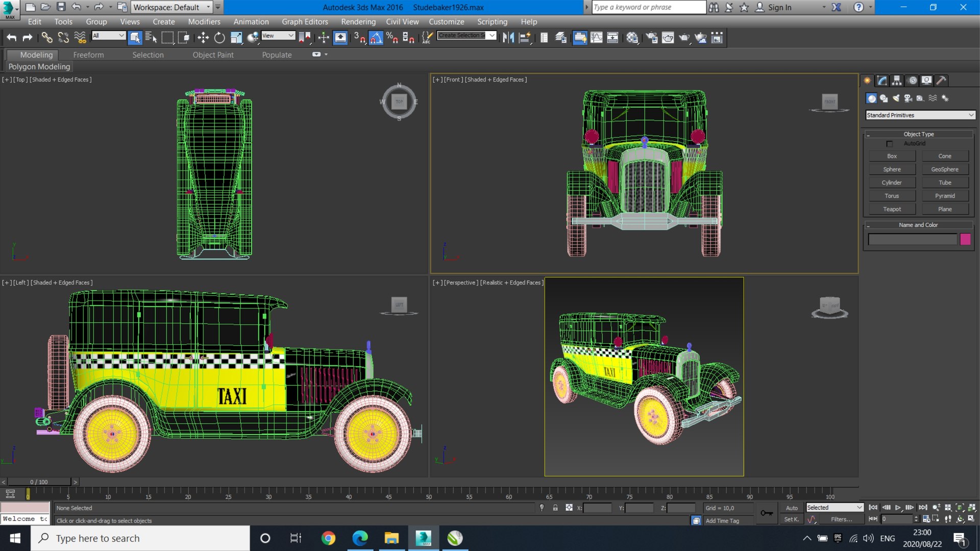
Task: Enable the AutoGrid checkbox
Action: click(x=890, y=144)
